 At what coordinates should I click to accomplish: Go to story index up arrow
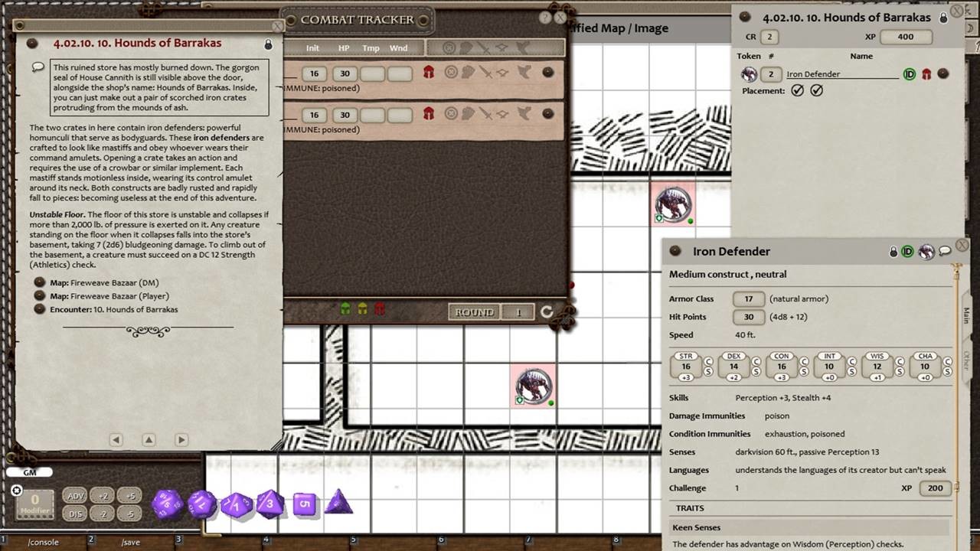(x=149, y=440)
